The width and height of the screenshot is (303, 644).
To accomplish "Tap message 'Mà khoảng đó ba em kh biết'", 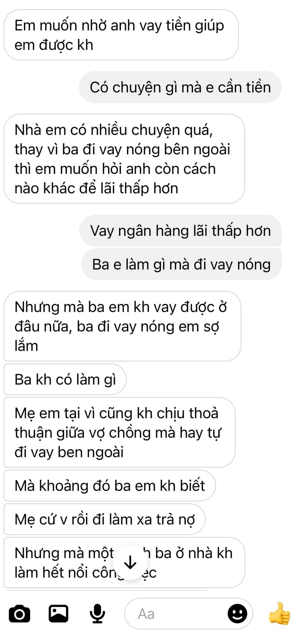I will tap(110, 486).
